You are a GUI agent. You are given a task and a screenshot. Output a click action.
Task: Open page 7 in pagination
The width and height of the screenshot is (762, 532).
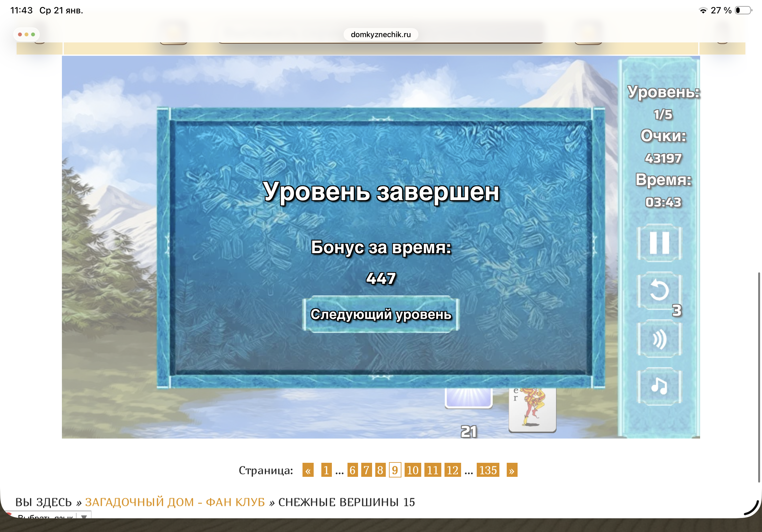click(366, 470)
